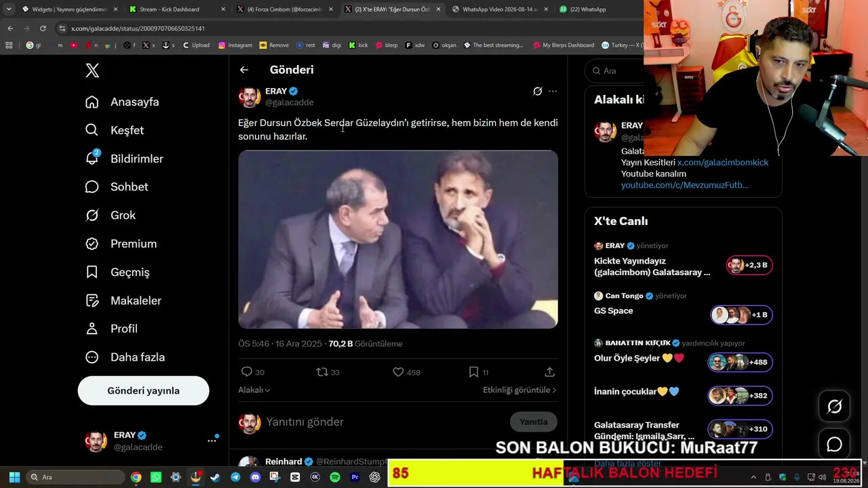
Task: Show hidden system tray icons
Action: (x=753, y=477)
